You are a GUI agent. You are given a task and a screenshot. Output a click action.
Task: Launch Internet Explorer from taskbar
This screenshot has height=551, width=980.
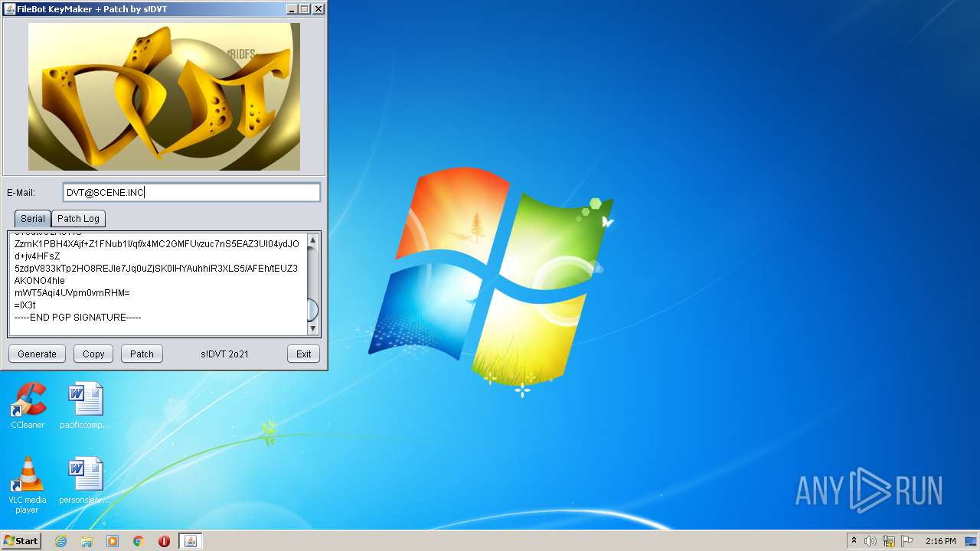tap(60, 541)
